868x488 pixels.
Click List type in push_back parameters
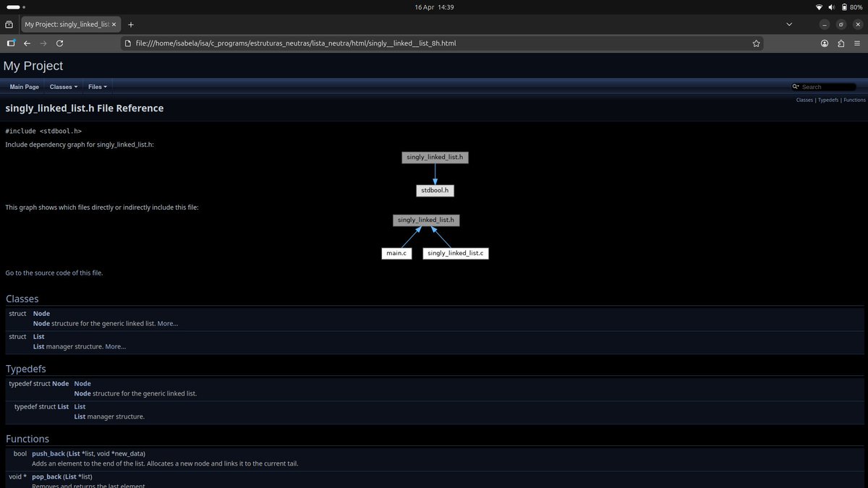(75, 454)
